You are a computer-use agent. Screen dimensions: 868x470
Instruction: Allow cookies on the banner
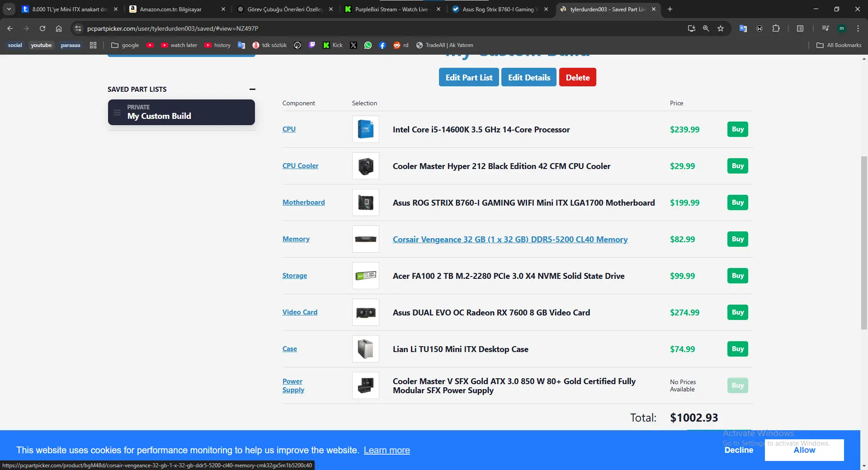[804, 450]
